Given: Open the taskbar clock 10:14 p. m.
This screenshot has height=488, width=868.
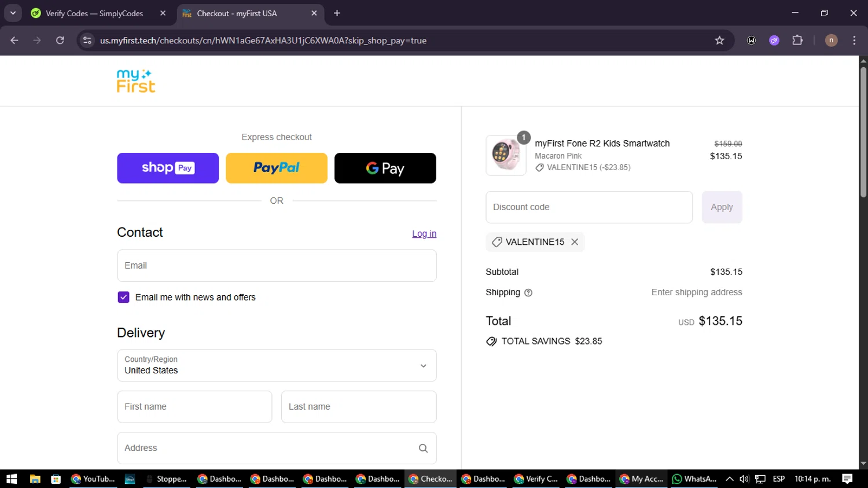Looking at the screenshot, I should coord(812,479).
